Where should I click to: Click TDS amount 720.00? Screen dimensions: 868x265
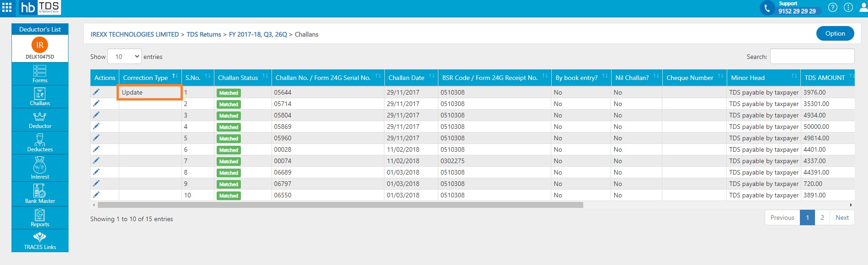[813, 184]
